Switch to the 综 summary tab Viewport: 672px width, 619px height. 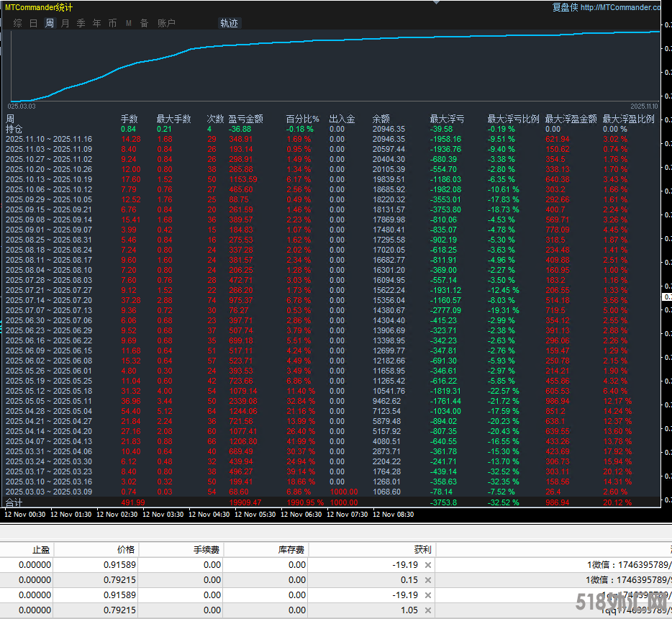(x=17, y=23)
